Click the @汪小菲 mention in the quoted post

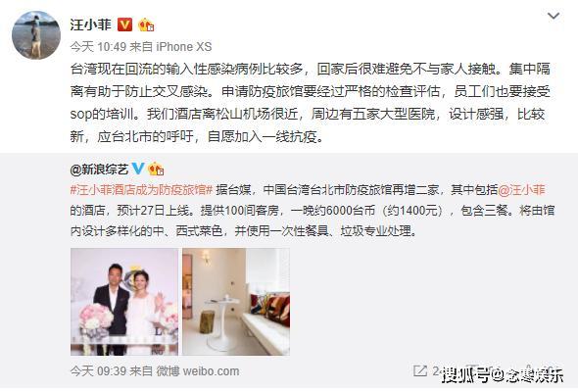521,190
